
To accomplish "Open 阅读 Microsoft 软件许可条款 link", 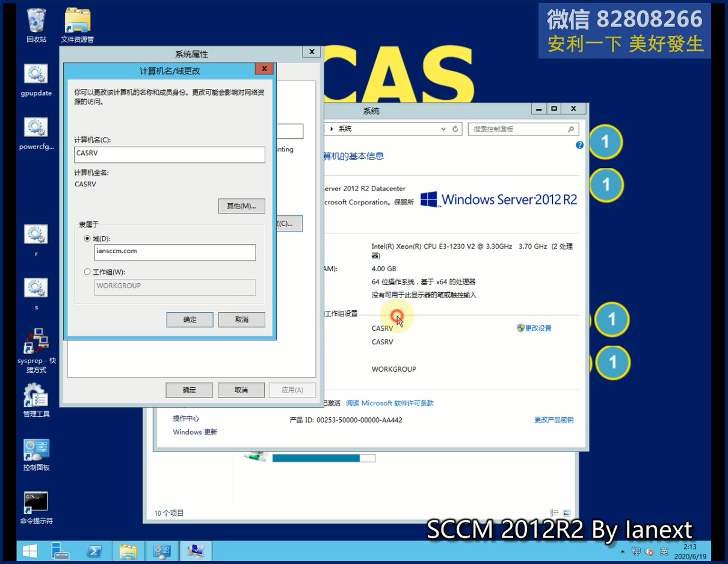I will (x=390, y=403).
